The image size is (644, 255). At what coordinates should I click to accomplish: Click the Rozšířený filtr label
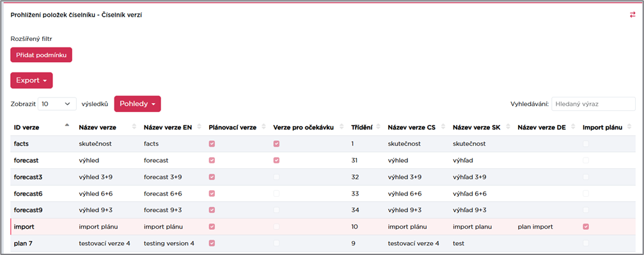pos(31,39)
